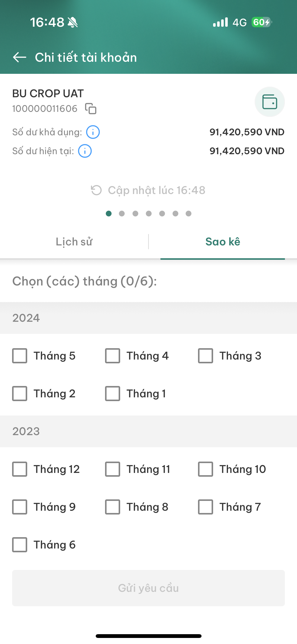Show info for Số dư hiện tại

coord(85,151)
